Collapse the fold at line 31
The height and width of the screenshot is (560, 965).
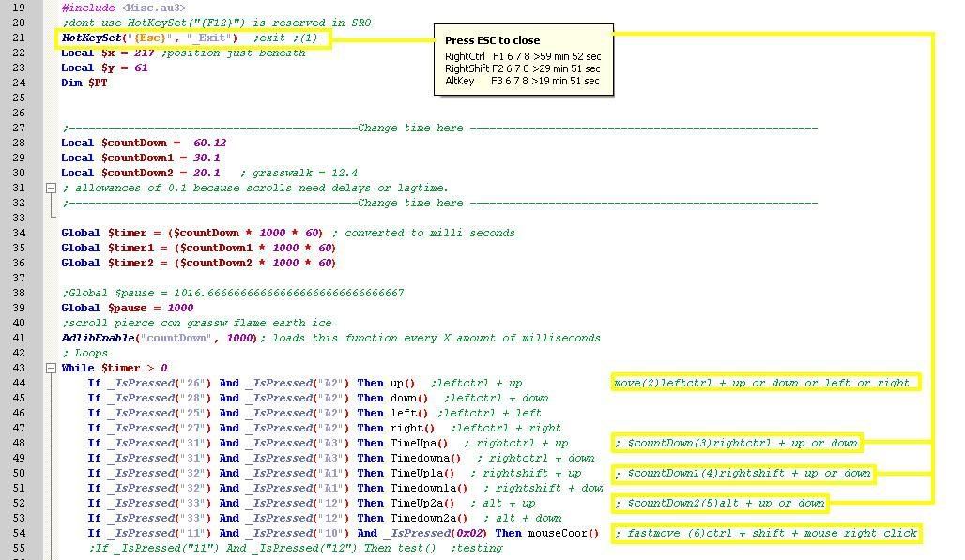tap(51, 188)
